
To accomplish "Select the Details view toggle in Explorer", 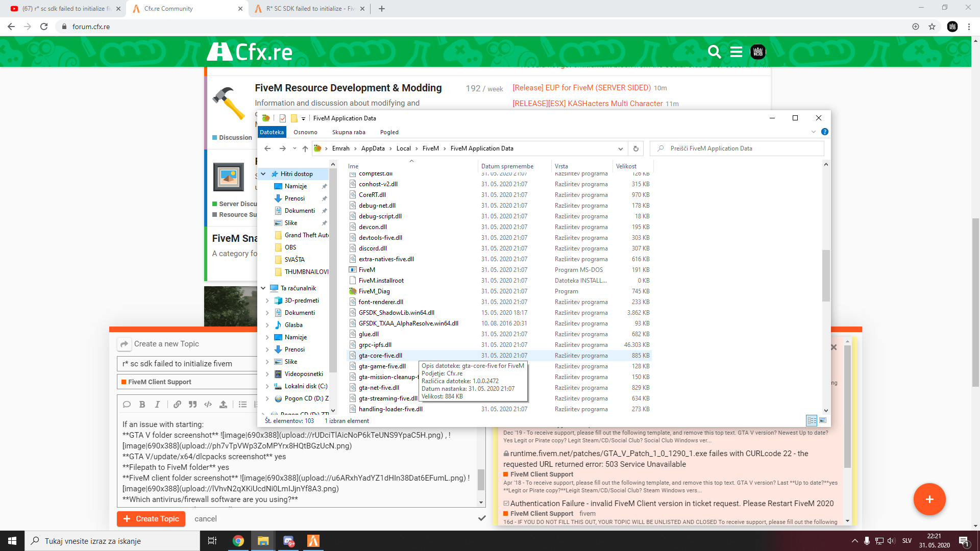I will (x=811, y=420).
